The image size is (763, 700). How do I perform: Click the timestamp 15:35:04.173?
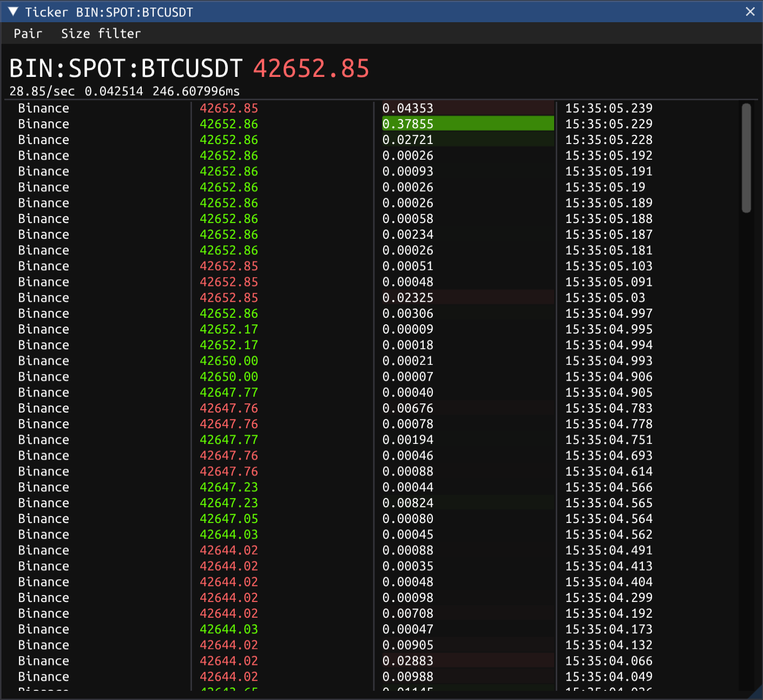(609, 629)
